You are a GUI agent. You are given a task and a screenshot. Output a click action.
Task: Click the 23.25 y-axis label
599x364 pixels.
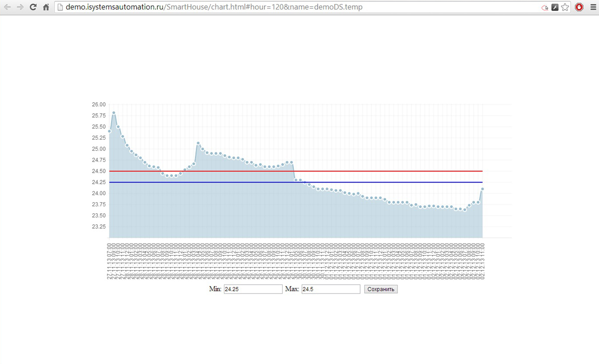tap(99, 227)
